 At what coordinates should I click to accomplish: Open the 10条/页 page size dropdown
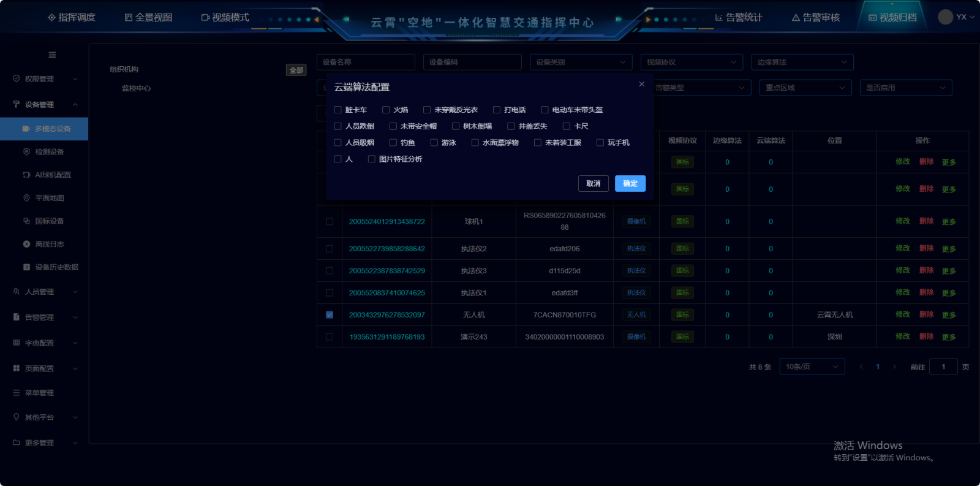tap(812, 366)
